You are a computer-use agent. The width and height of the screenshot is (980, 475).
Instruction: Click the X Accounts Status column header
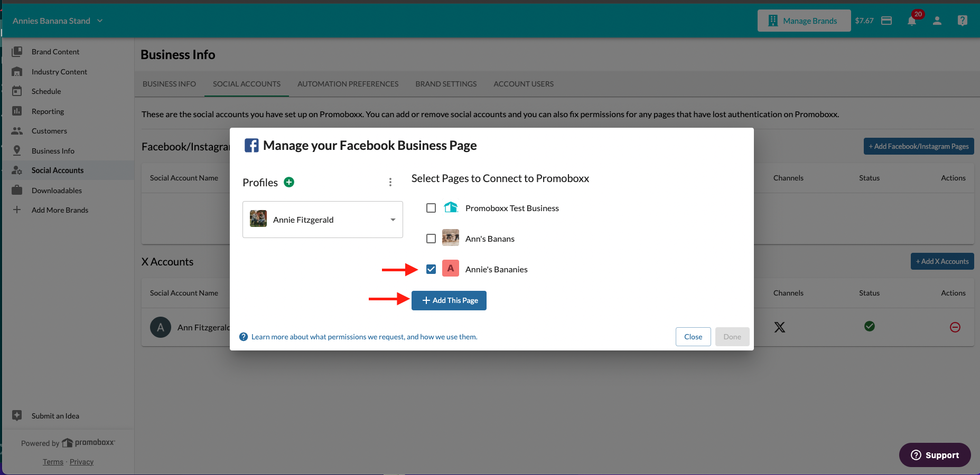point(869,293)
